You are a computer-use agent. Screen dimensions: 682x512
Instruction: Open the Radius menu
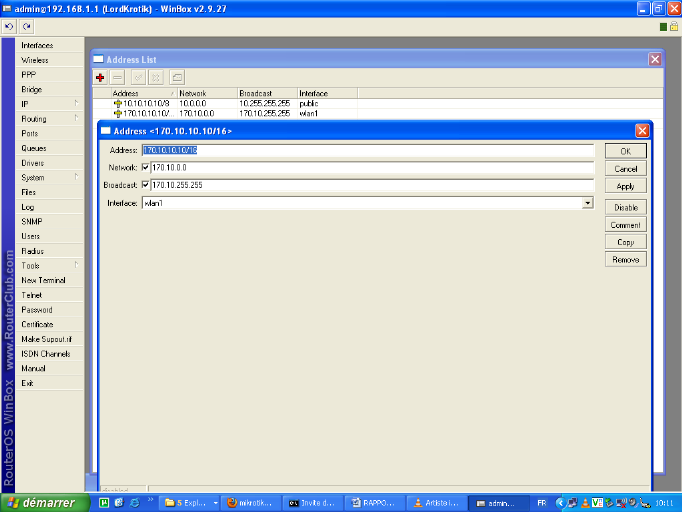point(50,251)
